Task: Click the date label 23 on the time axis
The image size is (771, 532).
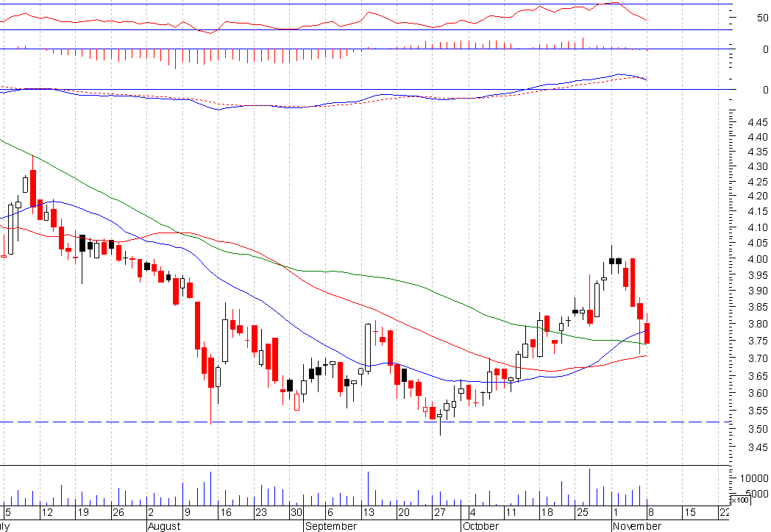Action: (260, 512)
